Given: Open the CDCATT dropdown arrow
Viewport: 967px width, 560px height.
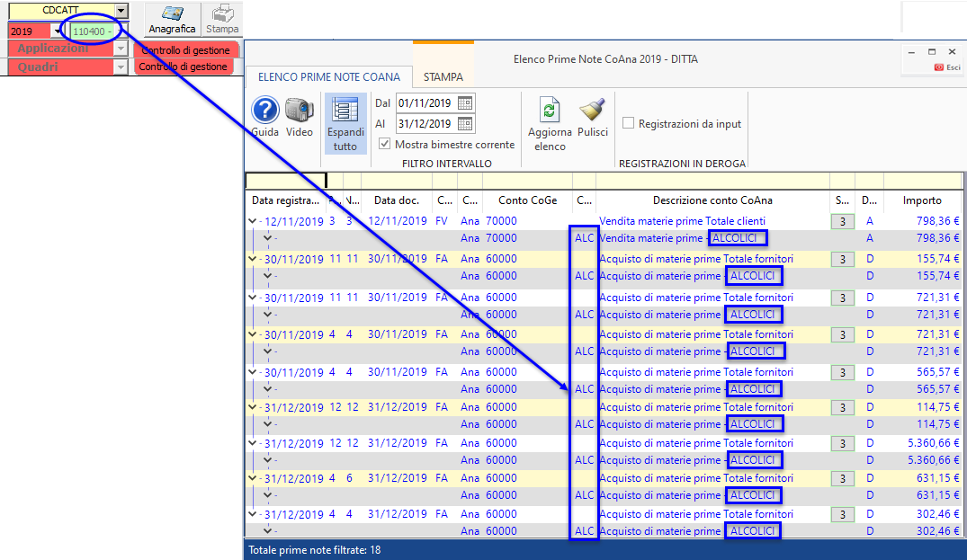Looking at the screenshot, I should coord(121,10).
